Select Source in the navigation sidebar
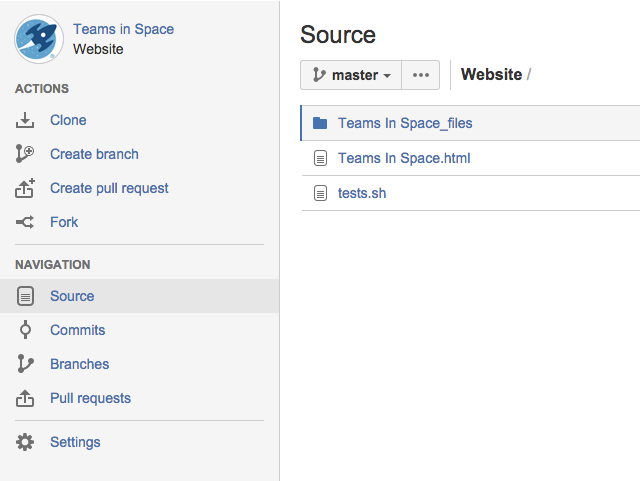The image size is (641, 481). [x=72, y=296]
